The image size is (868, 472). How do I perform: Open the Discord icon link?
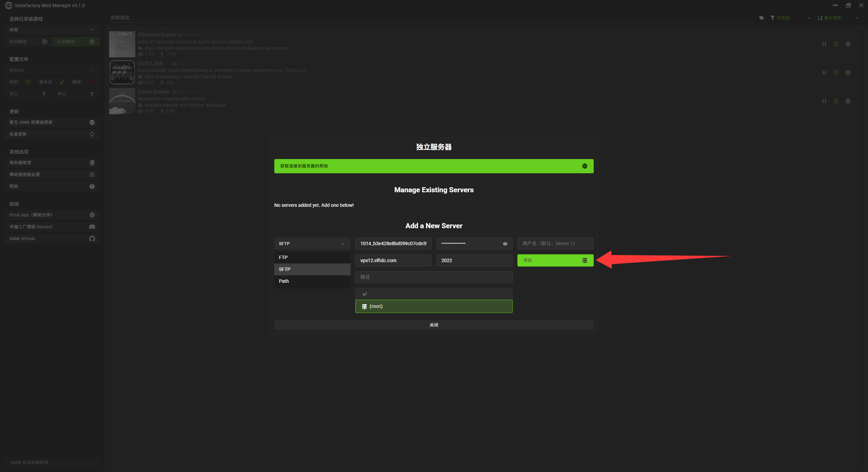coord(92,227)
